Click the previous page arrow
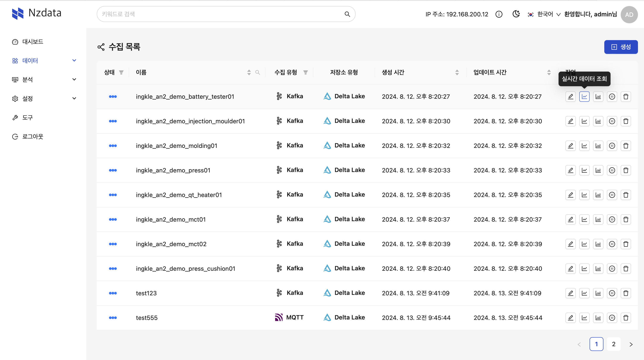This screenshot has width=644, height=360. (x=579, y=344)
